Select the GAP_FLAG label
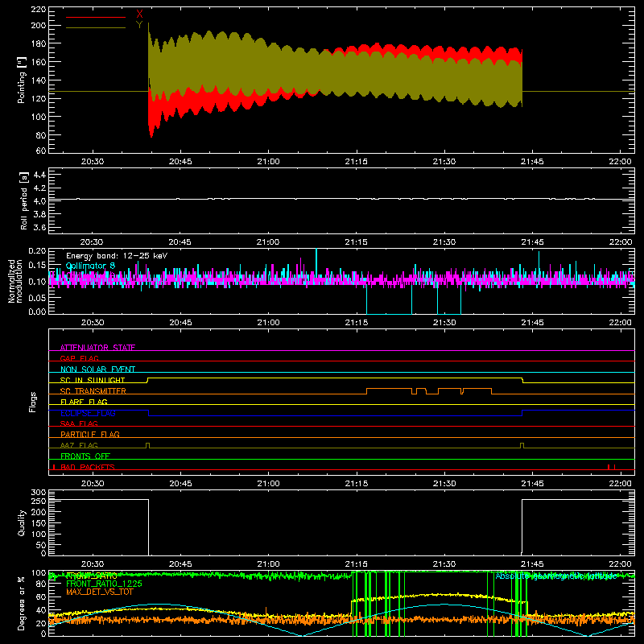Viewport: 644px width, 644px height. (x=79, y=358)
